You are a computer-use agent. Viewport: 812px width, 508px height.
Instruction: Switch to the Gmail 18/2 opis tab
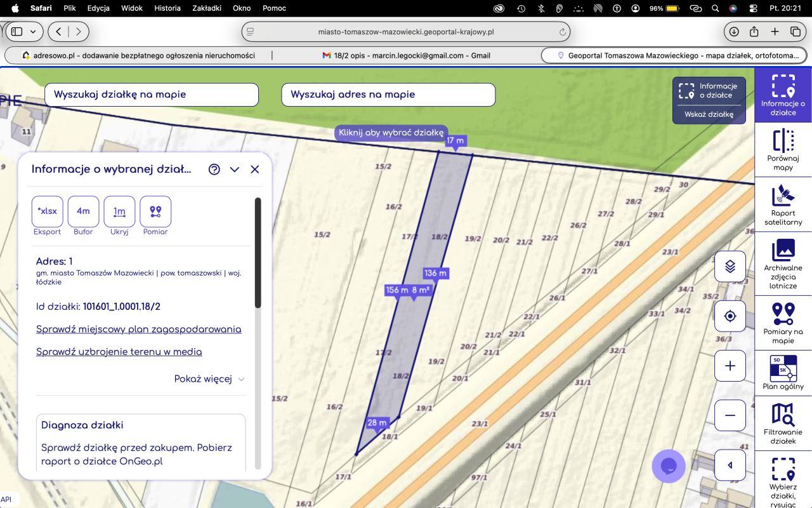click(x=406, y=55)
